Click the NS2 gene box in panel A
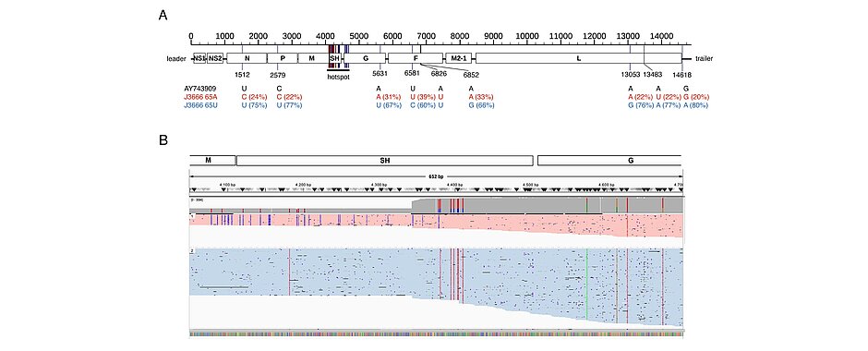The height and width of the screenshot is (351, 868). [215, 58]
